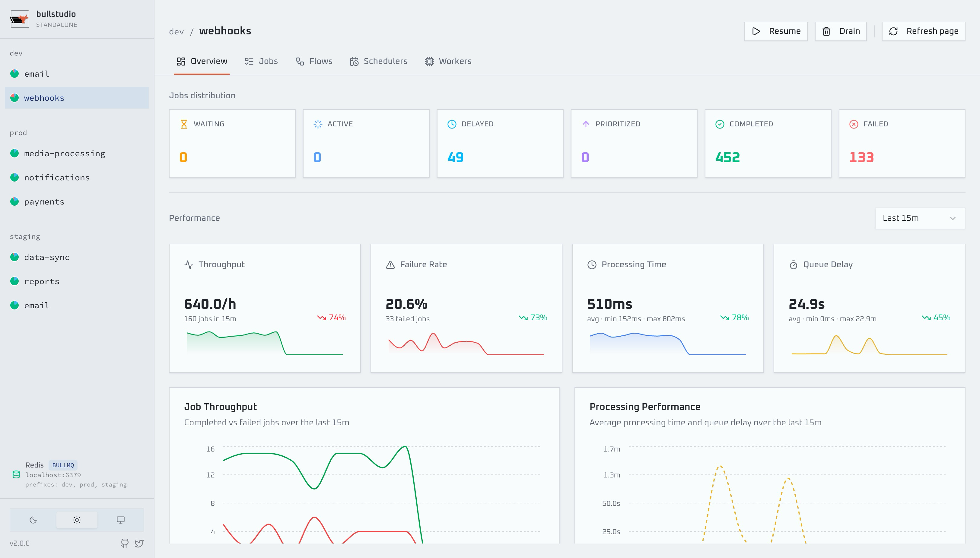Click the Prioritized count 0
This screenshot has width=980, height=558.
(x=585, y=157)
